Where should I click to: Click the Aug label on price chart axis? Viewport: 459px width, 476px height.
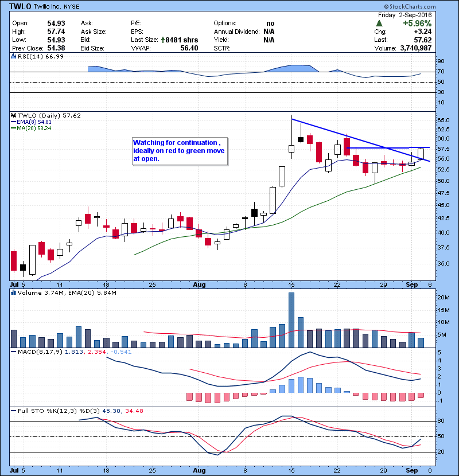[199, 285]
